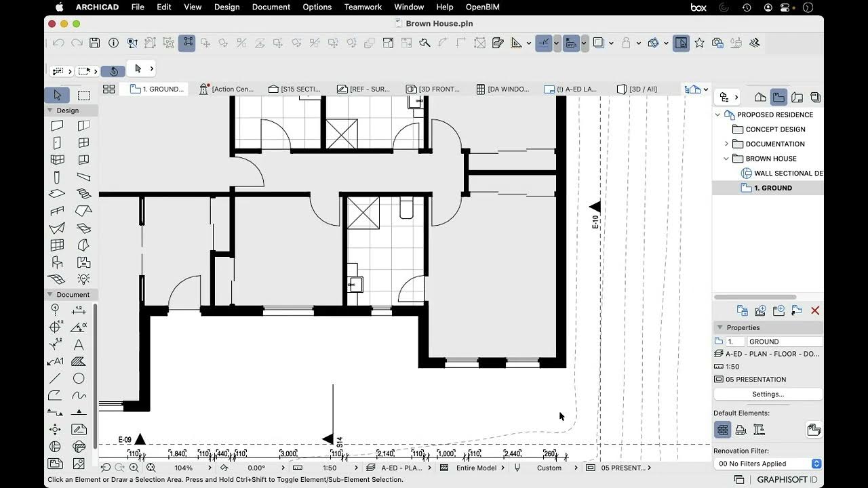Select the Window tool in Design toolbox
The width and height of the screenshot is (868, 488).
point(83,143)
